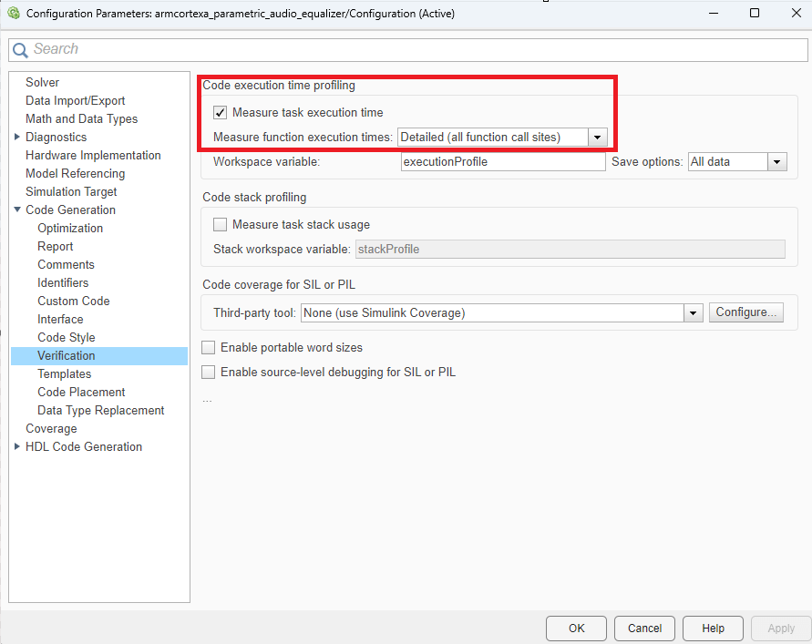Image resolution: width=812 pixels, height=644 pixels.
Task: Check Enable portable word sizes
Action: coord(208,347)
